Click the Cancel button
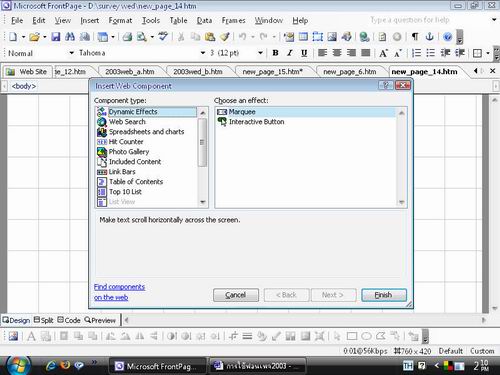The image size is (500, 375). pyautogui.click(x=236, y=295)
